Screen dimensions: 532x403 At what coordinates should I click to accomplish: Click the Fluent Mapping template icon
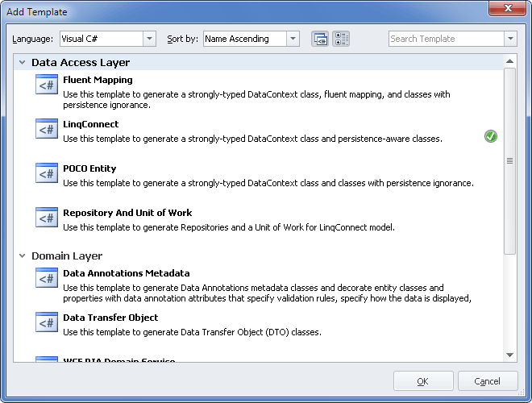point(47,84)
